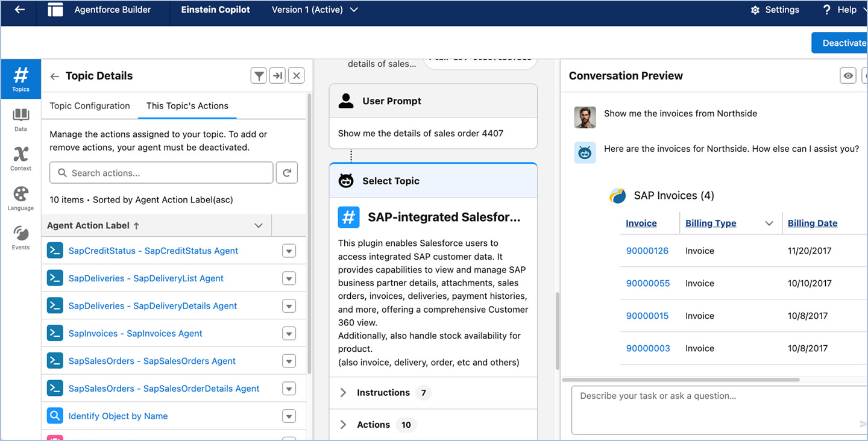Screen dimensions: 868x441
Task: Click the back arrow in top navigation bar
Action: point(20,10)
